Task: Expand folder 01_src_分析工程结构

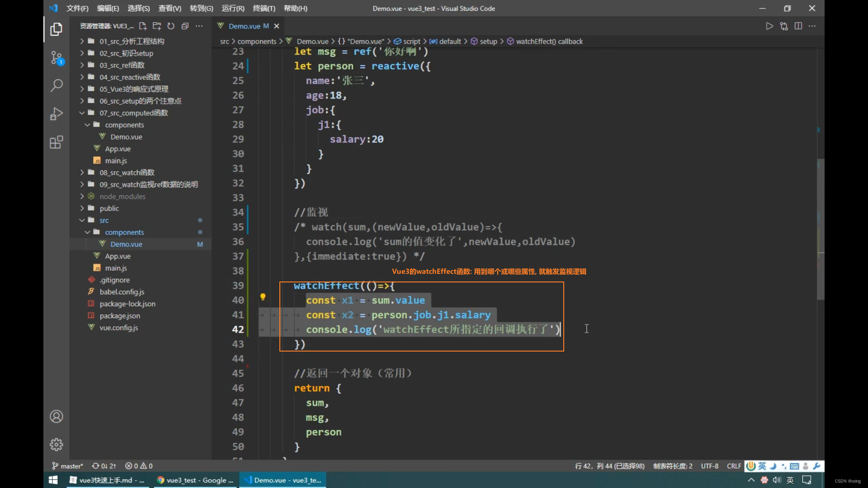Action: click(132, 41)
